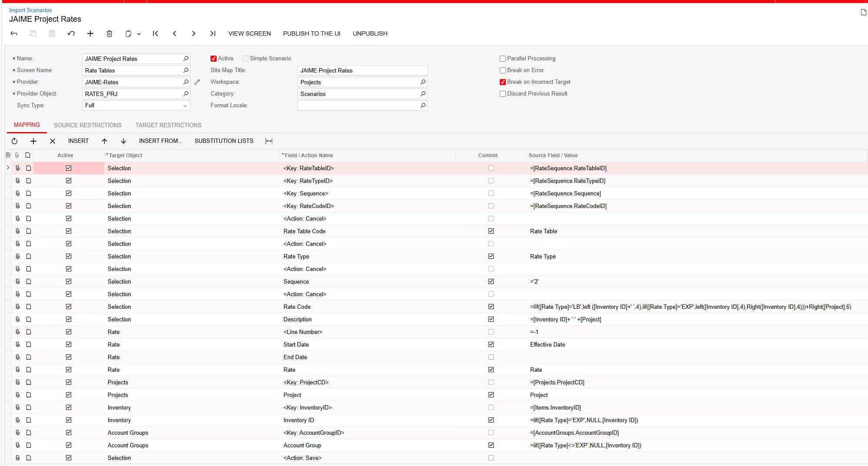Enable Break on Error
Viewport: 868px width, 466px height.
pyautogui.click(x=503, y=70)
